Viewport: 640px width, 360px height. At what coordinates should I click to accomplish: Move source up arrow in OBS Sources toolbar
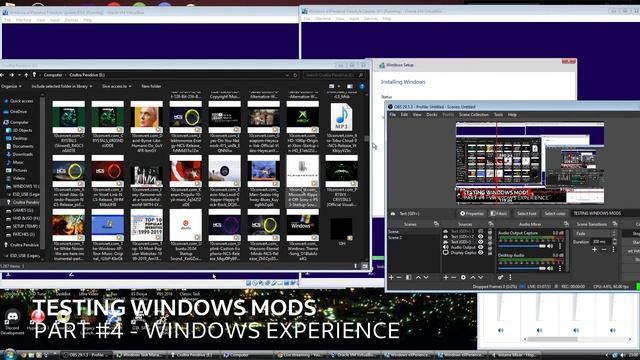pos(473,278)
